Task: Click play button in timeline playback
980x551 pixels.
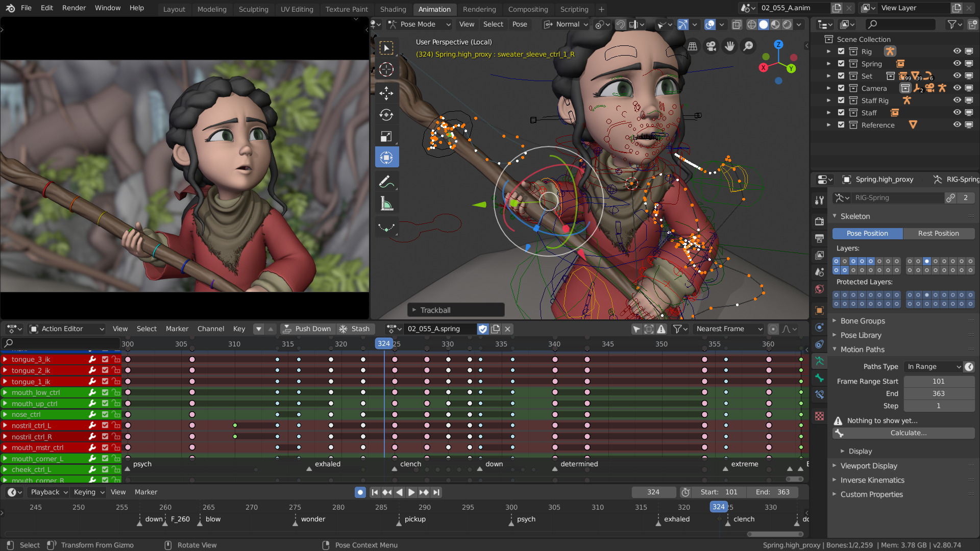Action: pyautogui.click(x=410, y=492)
